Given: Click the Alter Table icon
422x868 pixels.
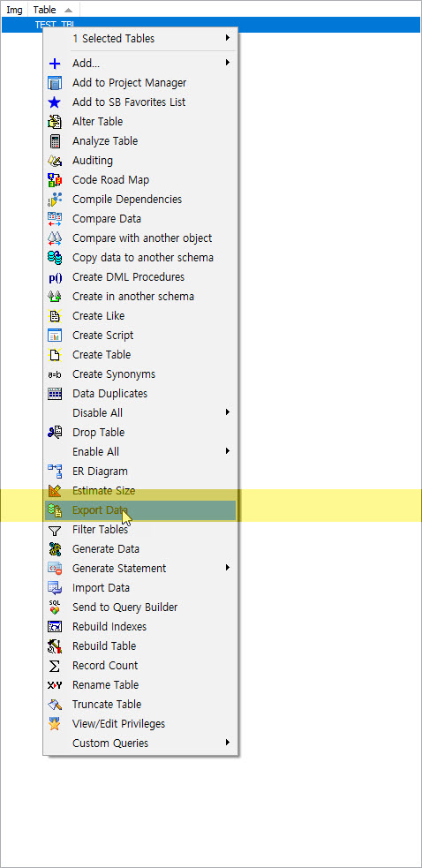Looking at the screenshot, I should 54,122.
